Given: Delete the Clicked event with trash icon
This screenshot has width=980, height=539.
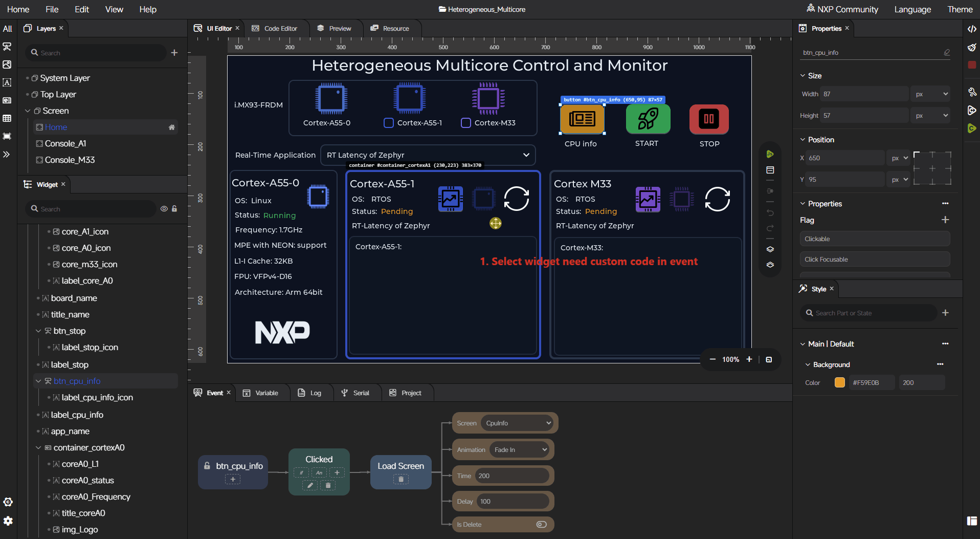Looking at the screenshot, I should coord(328,485).
